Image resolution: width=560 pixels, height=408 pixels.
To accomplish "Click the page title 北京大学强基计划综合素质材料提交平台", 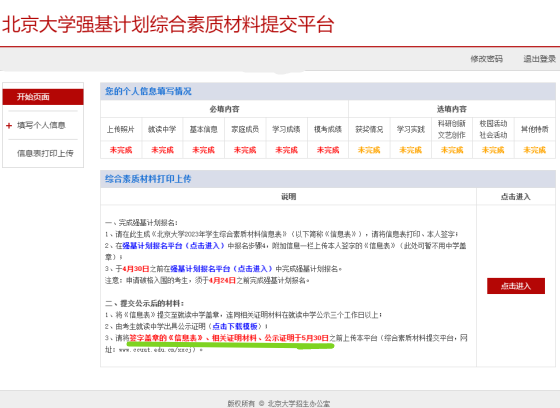I will click(168, 24).
